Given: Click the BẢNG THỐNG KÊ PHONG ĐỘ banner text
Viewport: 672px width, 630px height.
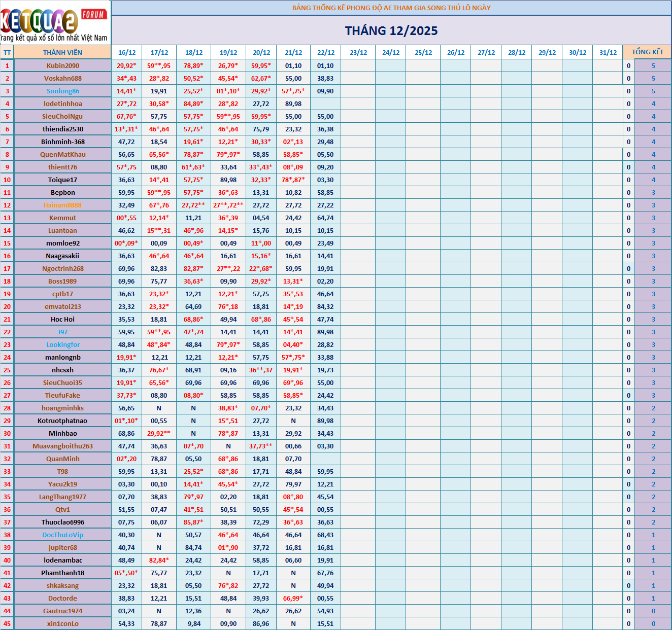Looking at the screenshot, I should click(391, 8).
